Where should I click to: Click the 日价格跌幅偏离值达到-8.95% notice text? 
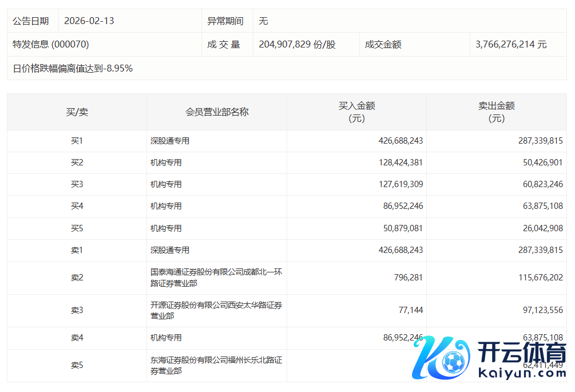(73, 69)
